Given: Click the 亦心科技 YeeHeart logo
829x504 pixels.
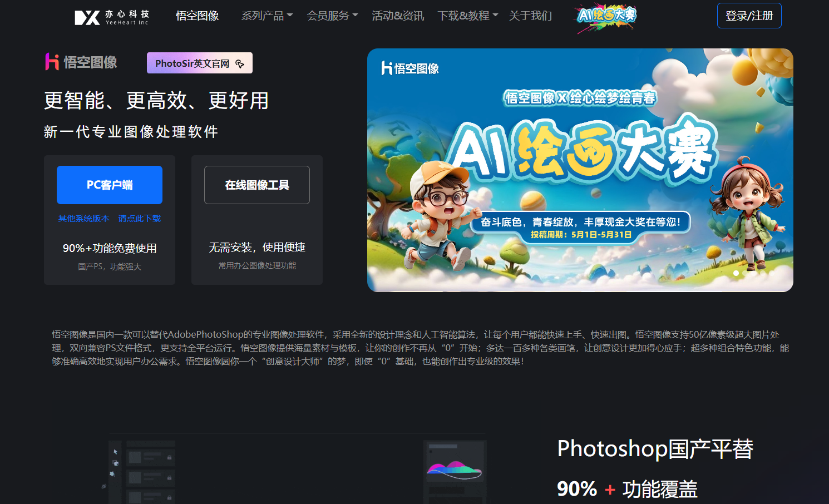Looking at the screenshot, I should tap(112, 17).
